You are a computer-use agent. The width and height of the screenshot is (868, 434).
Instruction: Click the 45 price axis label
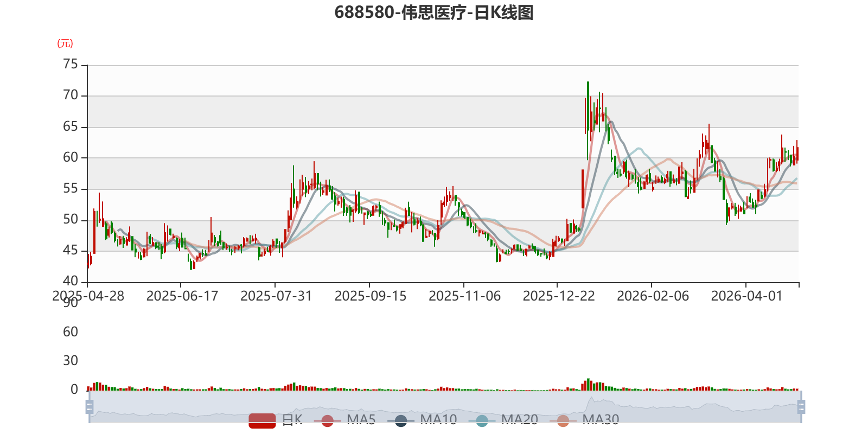coord(71,251)
